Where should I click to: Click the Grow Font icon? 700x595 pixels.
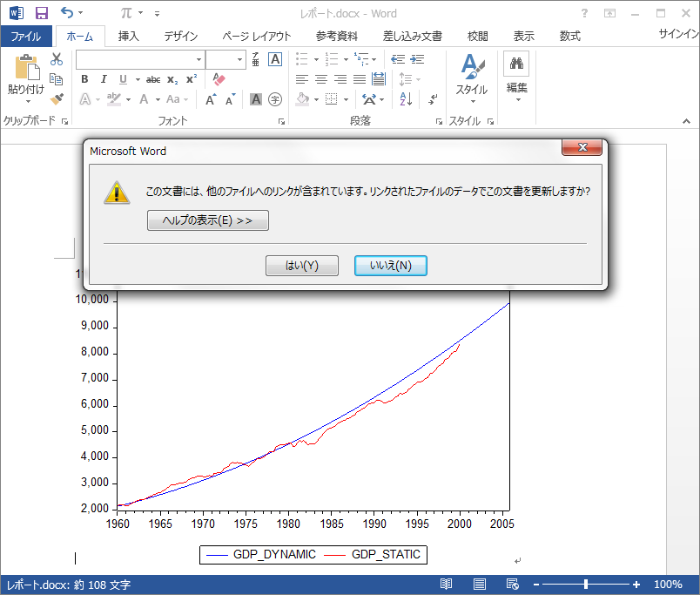(211, 99)
